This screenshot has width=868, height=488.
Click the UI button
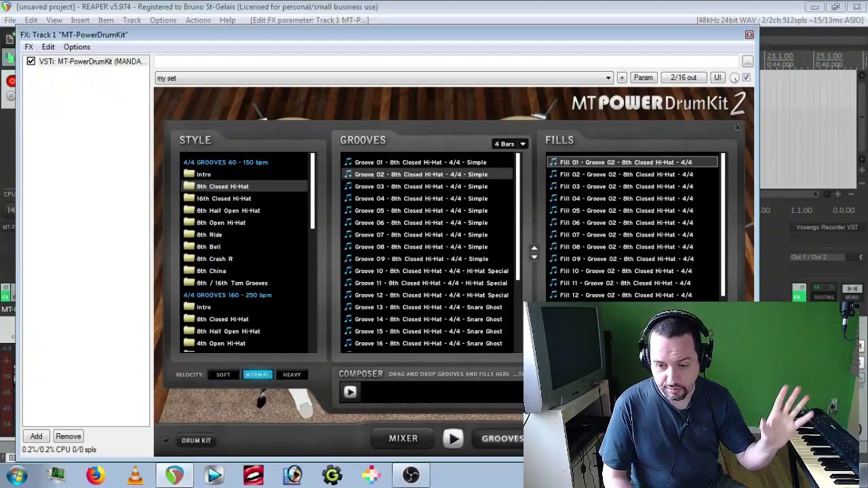[717, 78]
